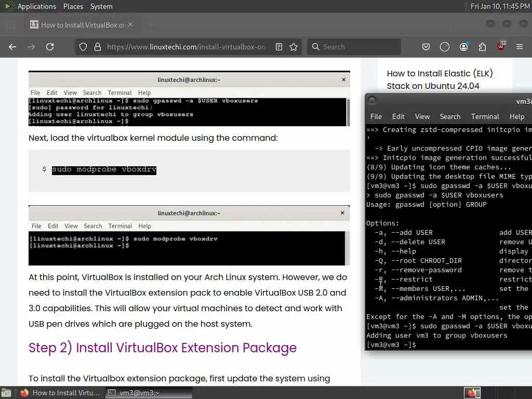Click the padlock site security icon
532x399 pixels.
98,47
